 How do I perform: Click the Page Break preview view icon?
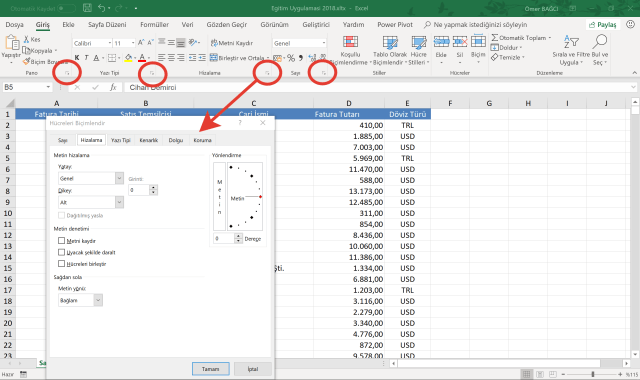click(x=552, y=374)
